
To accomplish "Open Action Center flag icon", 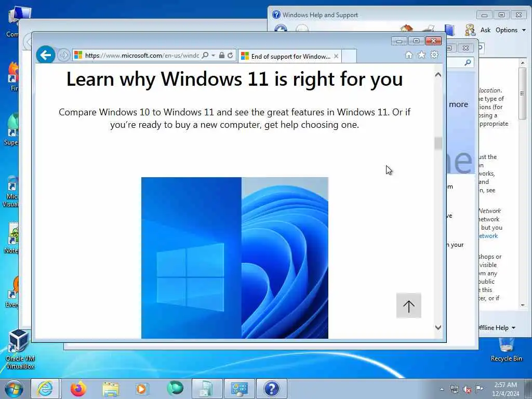I will coord(479,389).
